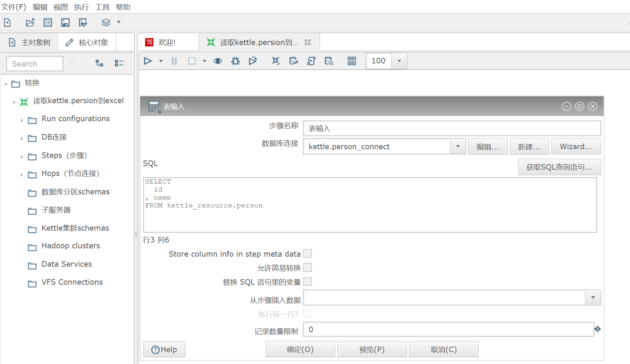The image size is (630, 364).
Task: Click the 100% zoom level field
Action: point(379,61)
